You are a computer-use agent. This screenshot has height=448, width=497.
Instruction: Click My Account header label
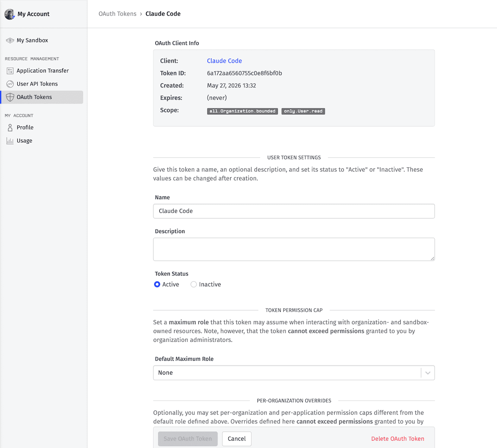(33, 14)
